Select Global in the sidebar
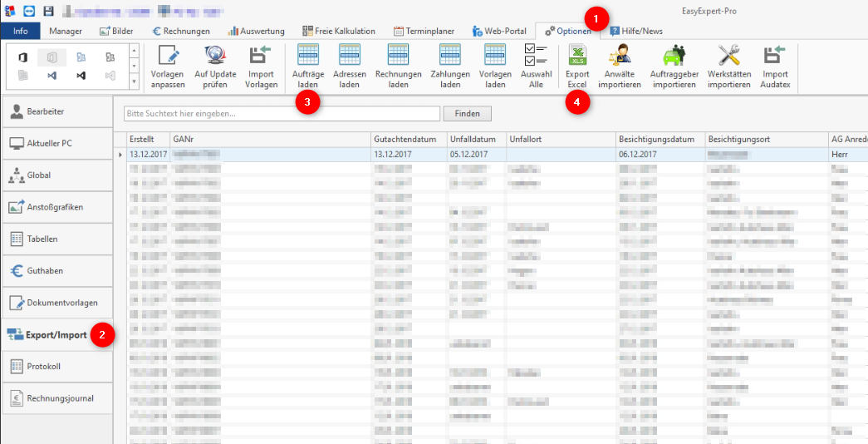Viewport: 868px width, 444px height. [x=56, y=175]
